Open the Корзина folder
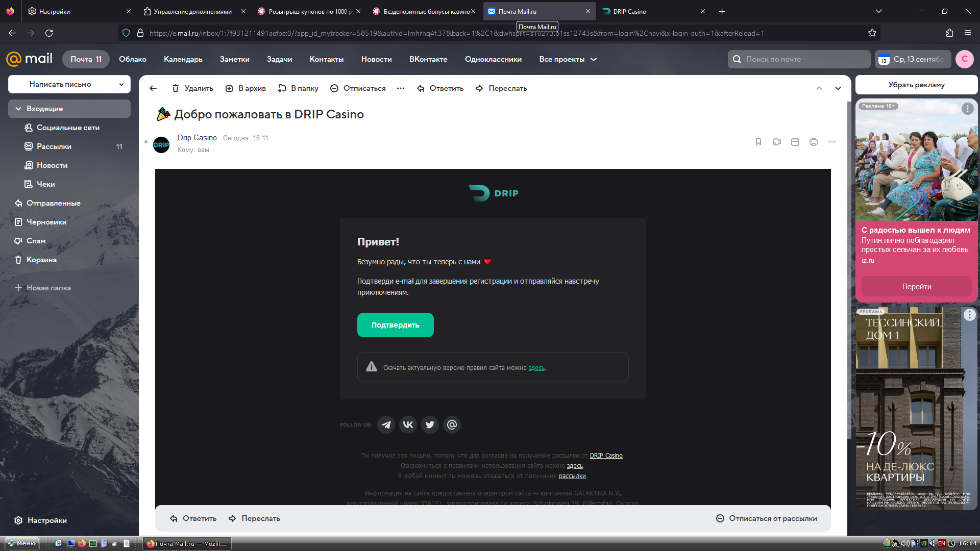980x551 pixels. (69, 260)
